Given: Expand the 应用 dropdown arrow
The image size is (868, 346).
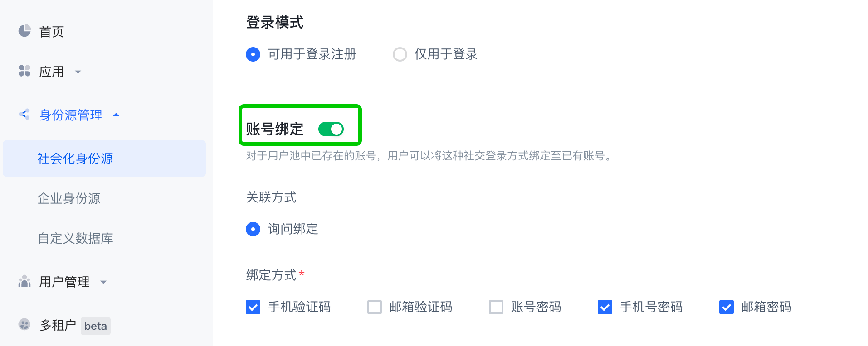Looking at the screenshot, I should [78, 72].
